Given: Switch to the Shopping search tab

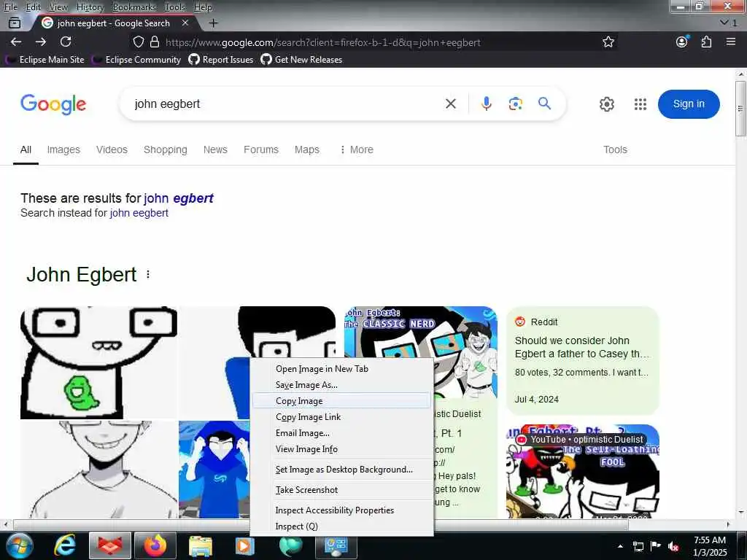Looking at the screenshot, I should (x=166, y=149).
